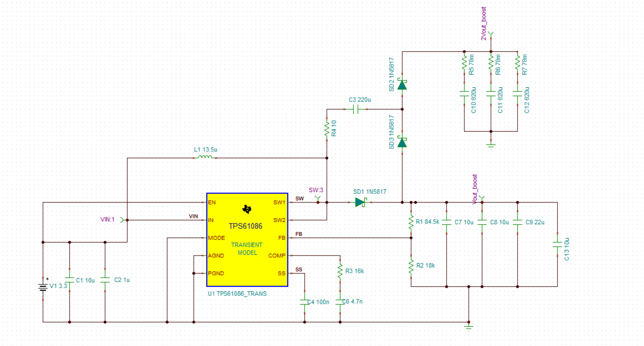This screenshot has height=346, width=644.
Task: Select capacitor C11 820u symbol
Action: coord(491,94)
